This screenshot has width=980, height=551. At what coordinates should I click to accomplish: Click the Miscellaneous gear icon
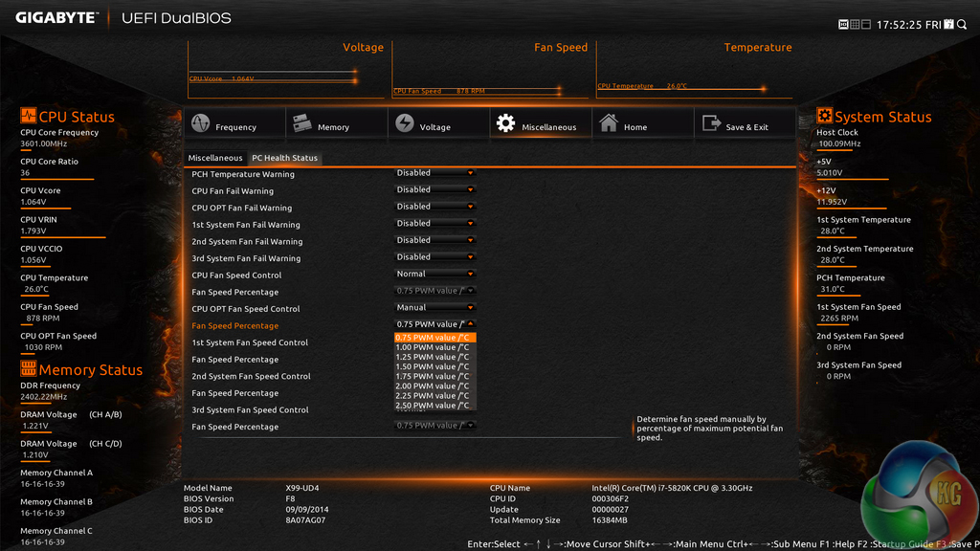[x=505, y=124]
